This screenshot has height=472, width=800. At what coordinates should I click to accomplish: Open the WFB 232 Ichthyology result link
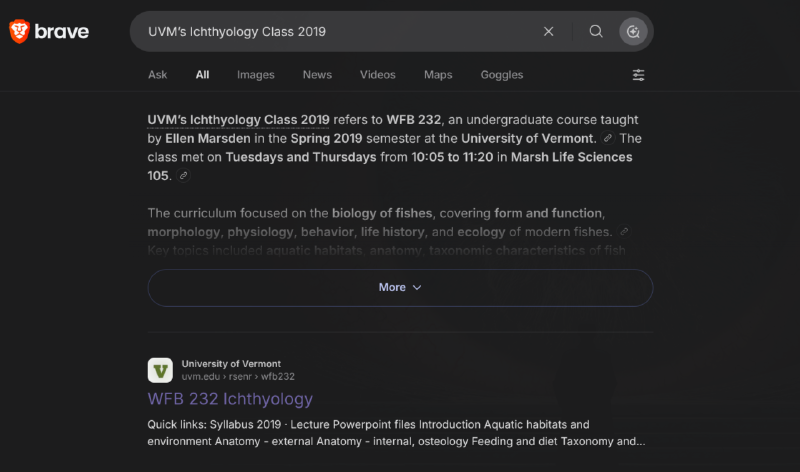(230, 399)
